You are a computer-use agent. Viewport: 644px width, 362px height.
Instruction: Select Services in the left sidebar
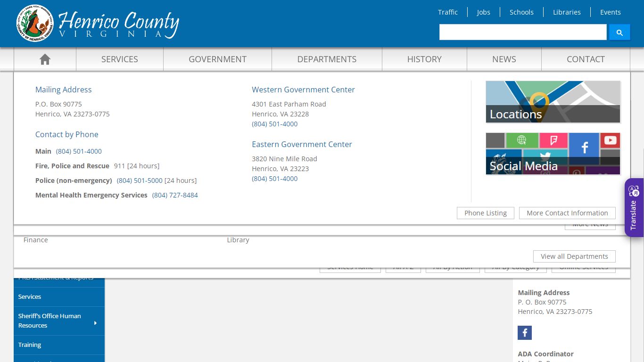click(59, 297)
